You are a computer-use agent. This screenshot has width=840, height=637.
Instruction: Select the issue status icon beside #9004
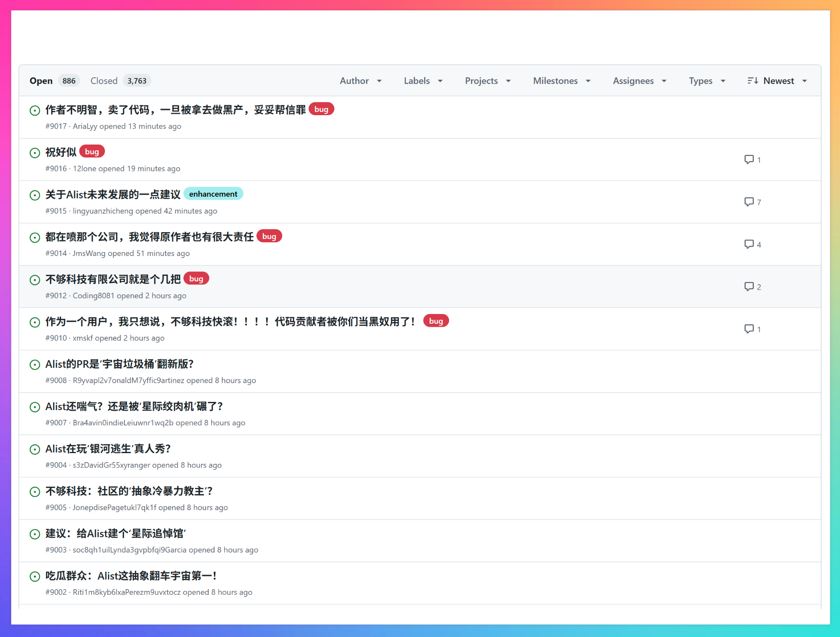pos(35,449)
